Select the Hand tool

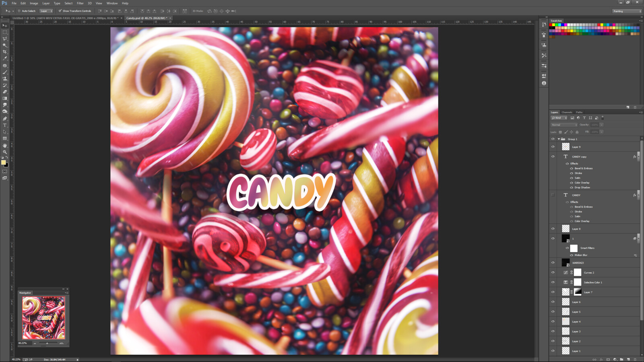[x=5, y=146]
